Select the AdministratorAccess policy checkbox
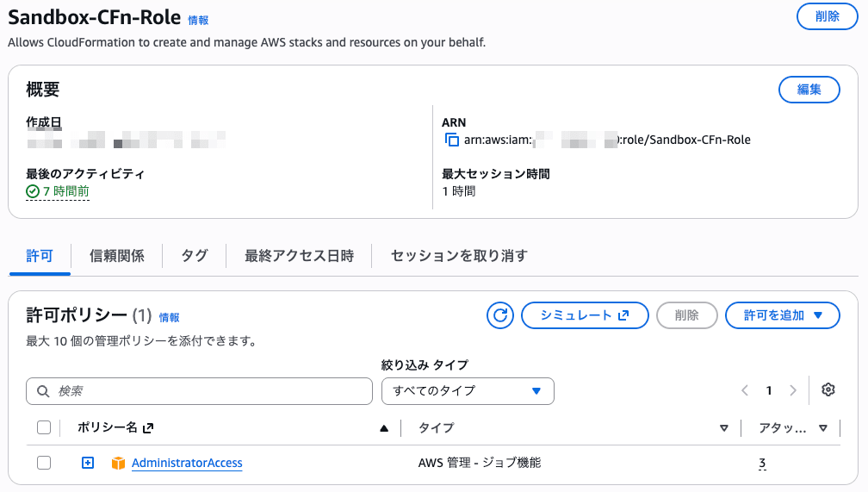 click(x=44, y=463)
